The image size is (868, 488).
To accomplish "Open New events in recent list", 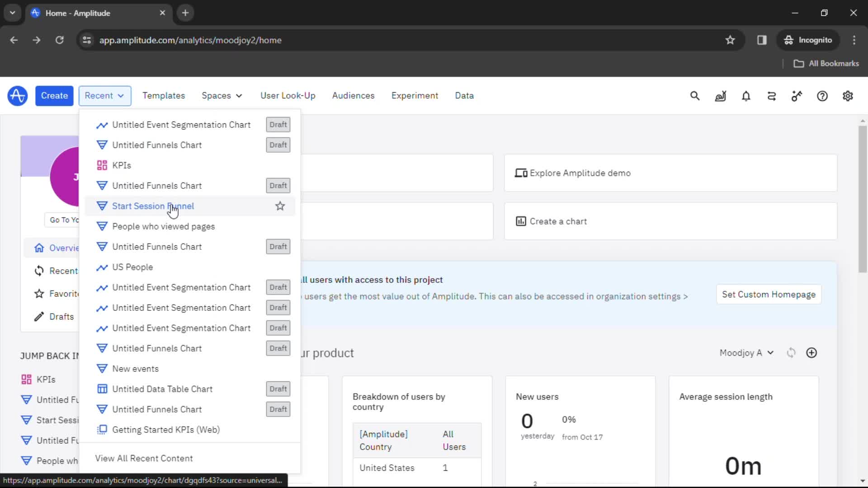I will (x=190, y=369).
